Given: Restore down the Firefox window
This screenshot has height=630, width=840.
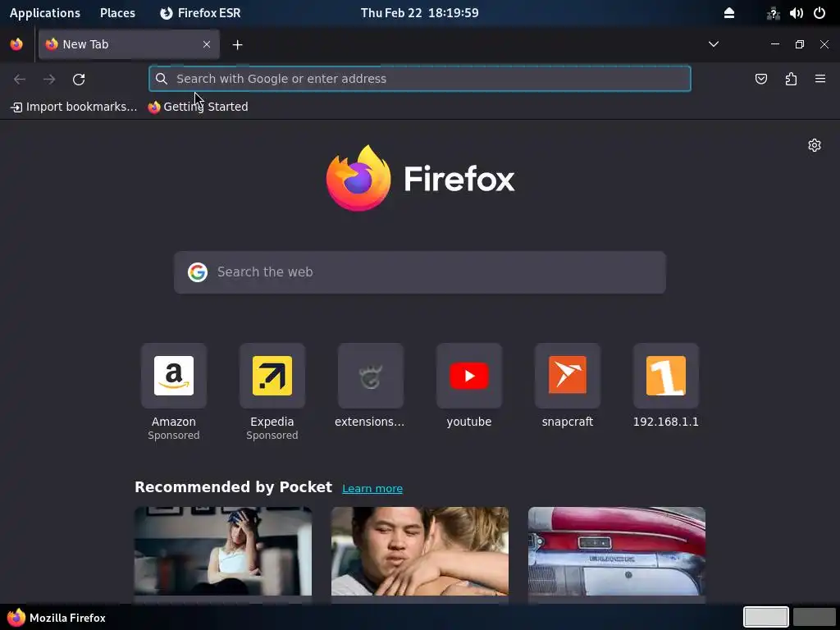Looking at the screenshot, I should point(799,44).
